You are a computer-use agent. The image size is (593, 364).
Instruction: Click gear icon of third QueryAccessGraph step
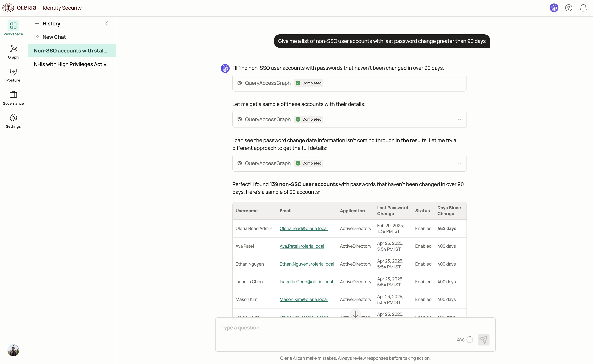click(x=240, y=163)
